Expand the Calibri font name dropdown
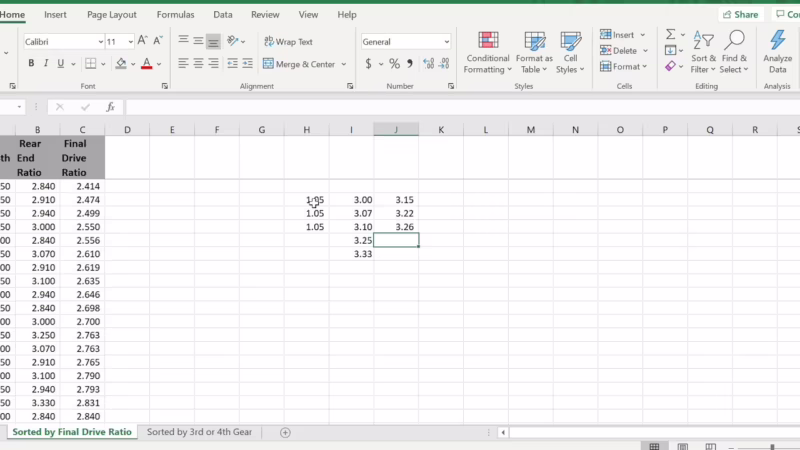Image resolution: width=800 pixels, height=450 pixels. tap(100, 42)
